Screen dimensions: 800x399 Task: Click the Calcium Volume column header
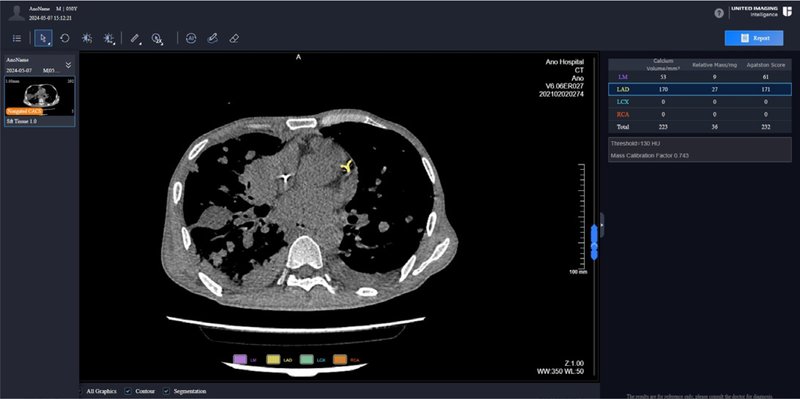click(663, 65)
